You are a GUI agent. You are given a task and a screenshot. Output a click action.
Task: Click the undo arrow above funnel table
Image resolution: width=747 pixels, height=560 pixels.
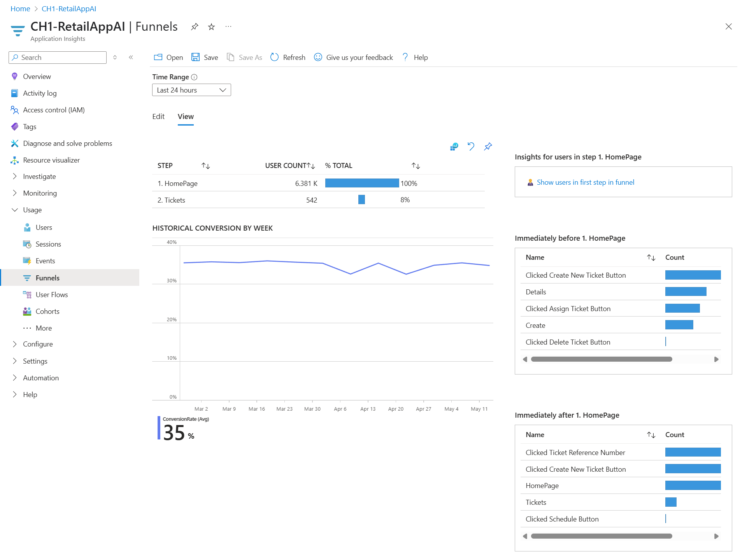pos(471,146)
